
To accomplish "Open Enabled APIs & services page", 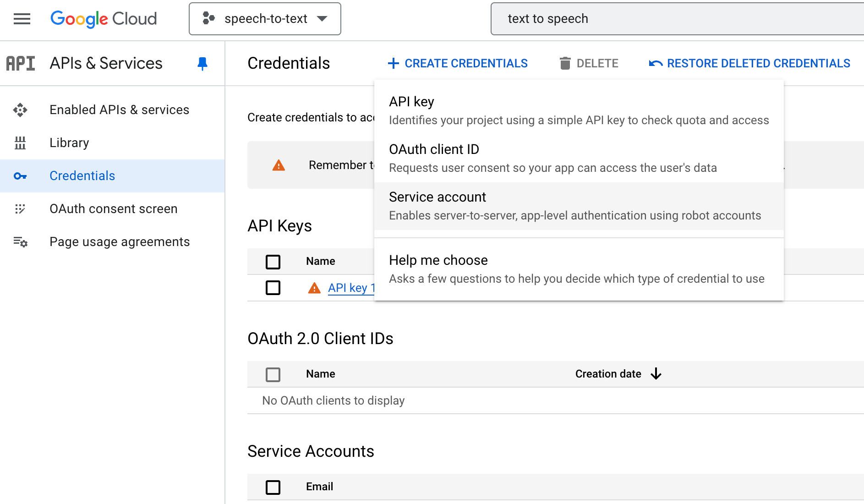I will coord(119,110).
